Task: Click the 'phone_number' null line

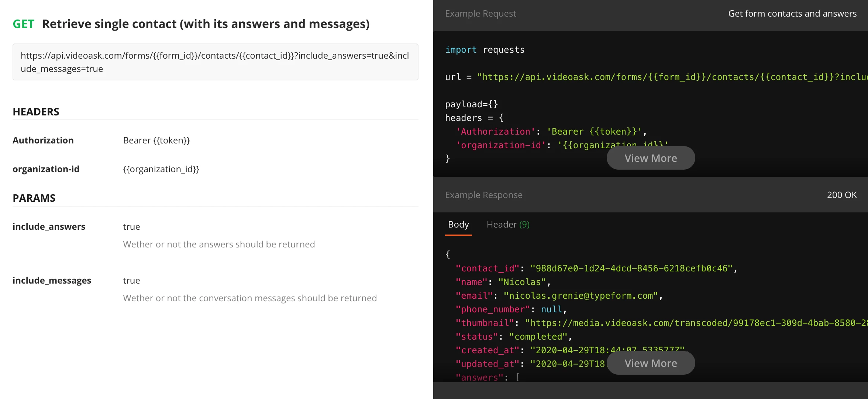Action: tap(511, 309)
